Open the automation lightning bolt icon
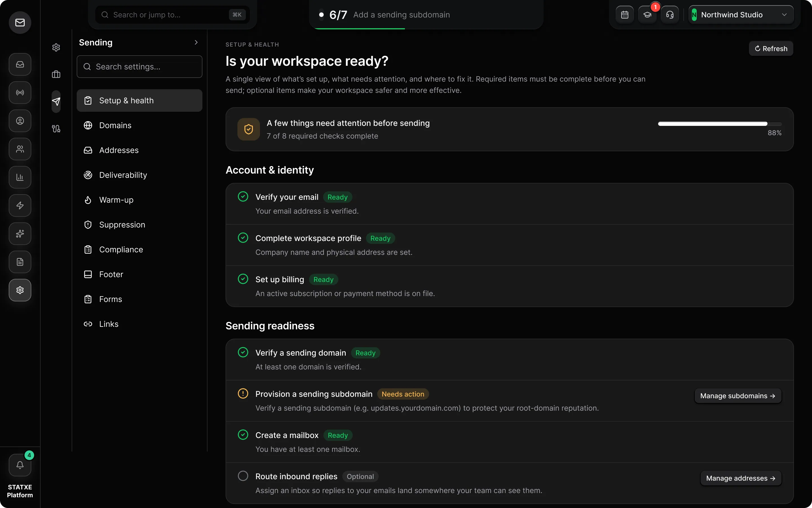The width and height of the screenshot is (812, 508). coord(20,205)
